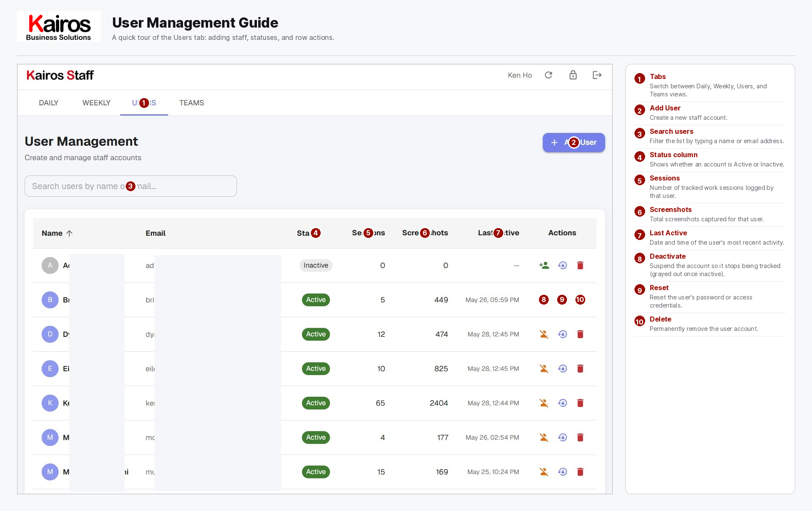Click the Inactive status badge
Image resolution: width=812 pixels, height=511 pixels.
point(316,265)
